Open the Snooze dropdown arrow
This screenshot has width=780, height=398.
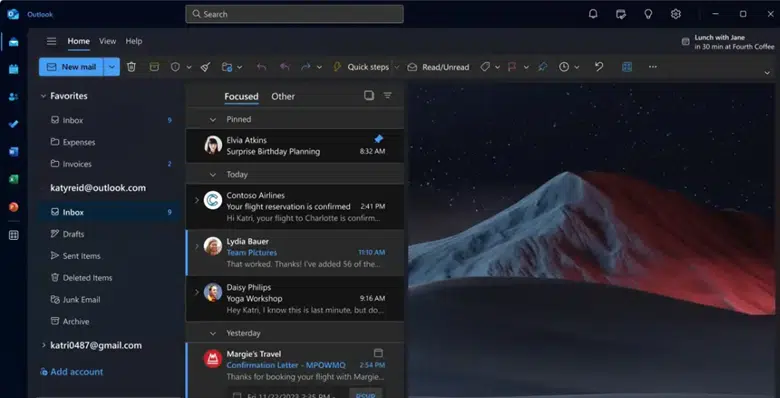577,67
